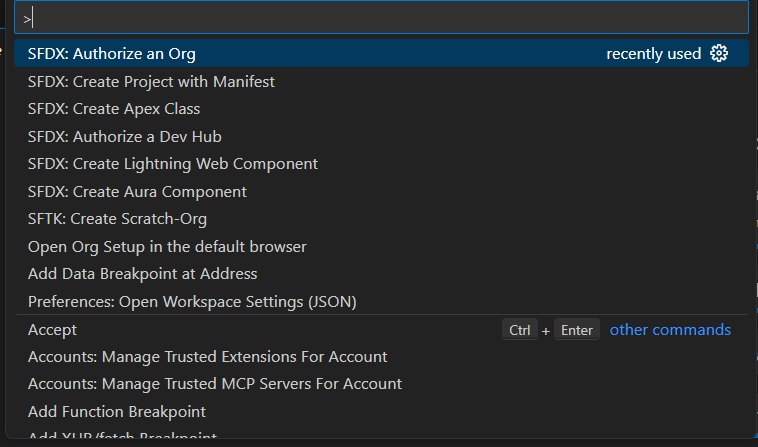Click the Ctrl keybinding badge

pos(519,330)
